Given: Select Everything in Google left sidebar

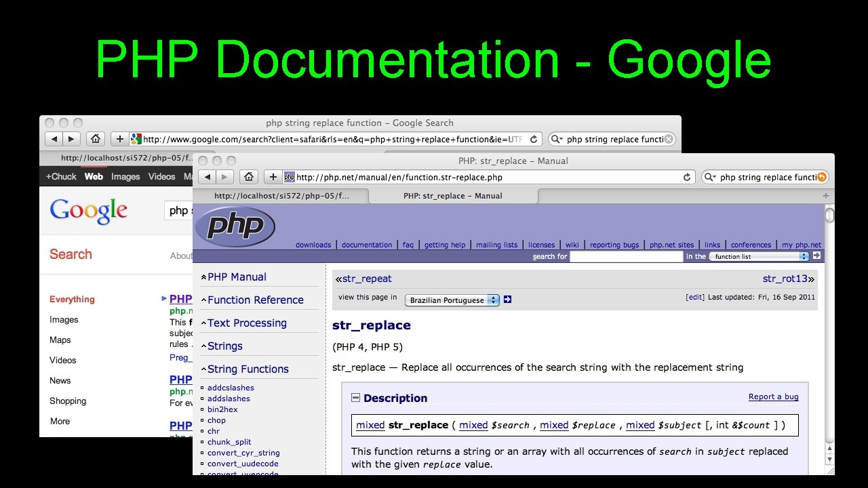Looking at the screenshot, I should pyautogui.click(x=72, y=299).
